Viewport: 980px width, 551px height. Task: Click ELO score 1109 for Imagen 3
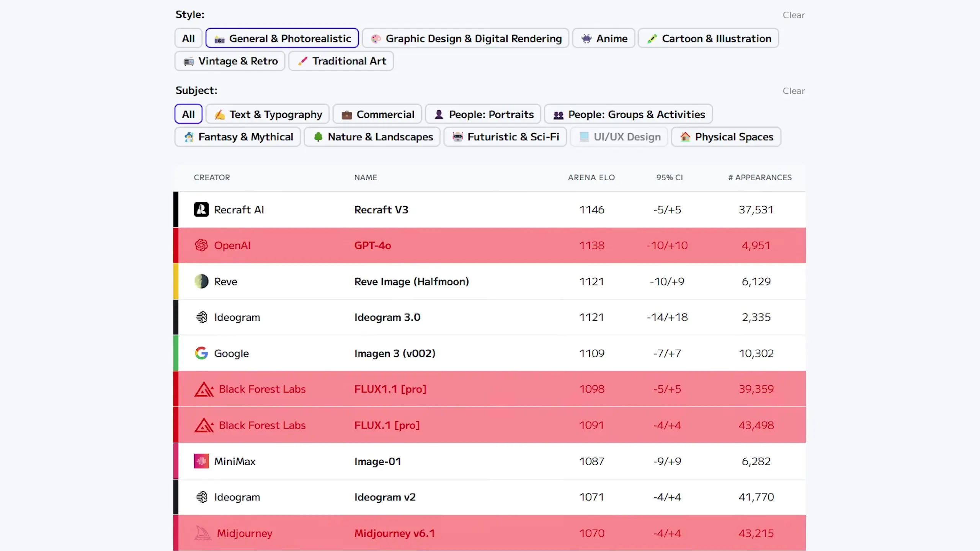click(x=591, y=353)
